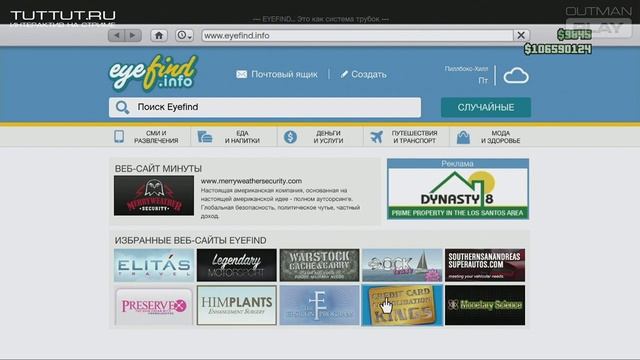Open the Elitas Travel site tile
Viewport: 640px width, 360px height.
click(154, 265)
